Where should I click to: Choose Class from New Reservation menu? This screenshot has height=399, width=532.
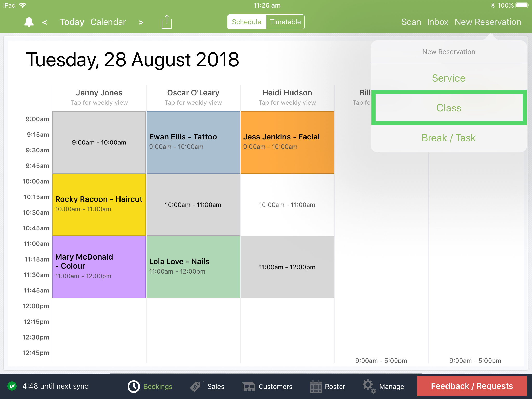pyautogui.click(x=449, y=108)
